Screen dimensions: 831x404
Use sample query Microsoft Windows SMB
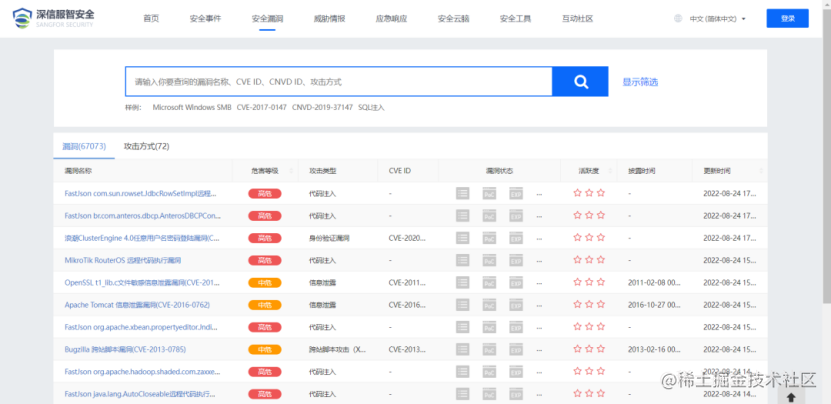(192, 107)
